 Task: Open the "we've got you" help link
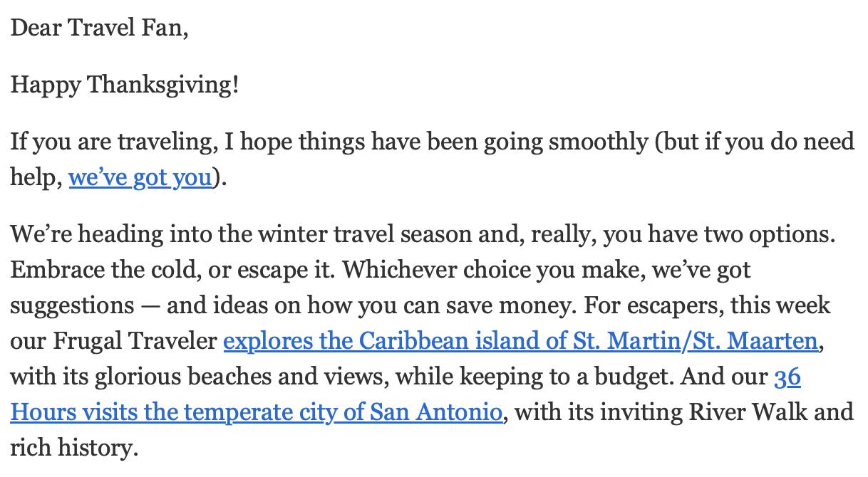(x=140, y=177)
